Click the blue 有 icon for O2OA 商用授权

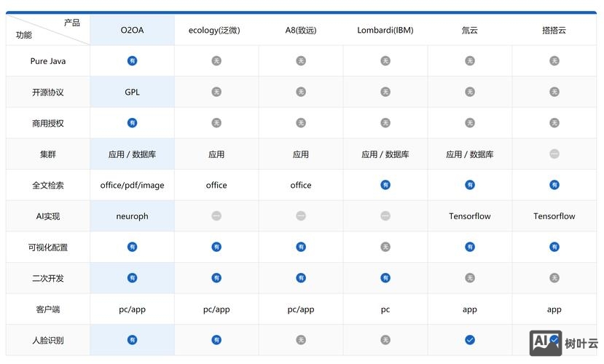(132, 123)
